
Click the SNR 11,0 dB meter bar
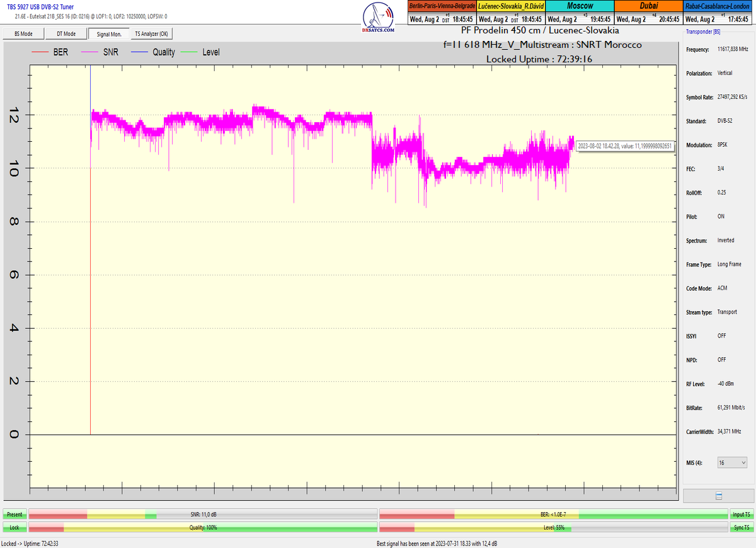[203, 515]
